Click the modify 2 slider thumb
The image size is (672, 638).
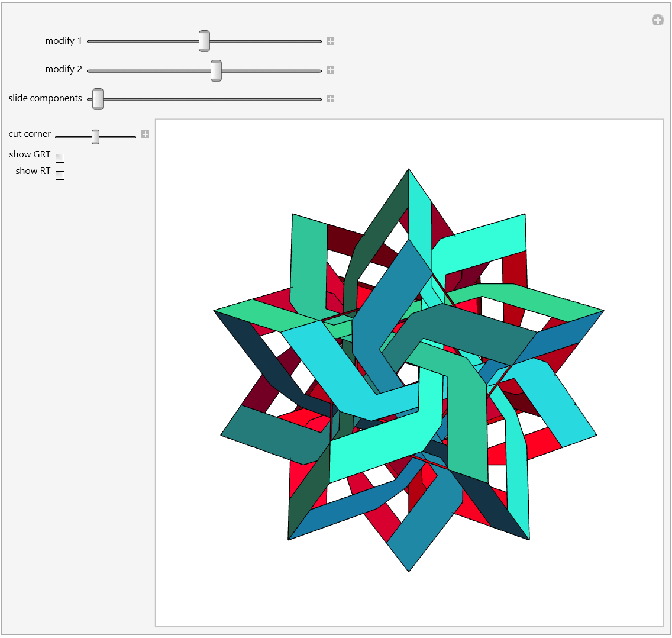click(216, 71)
